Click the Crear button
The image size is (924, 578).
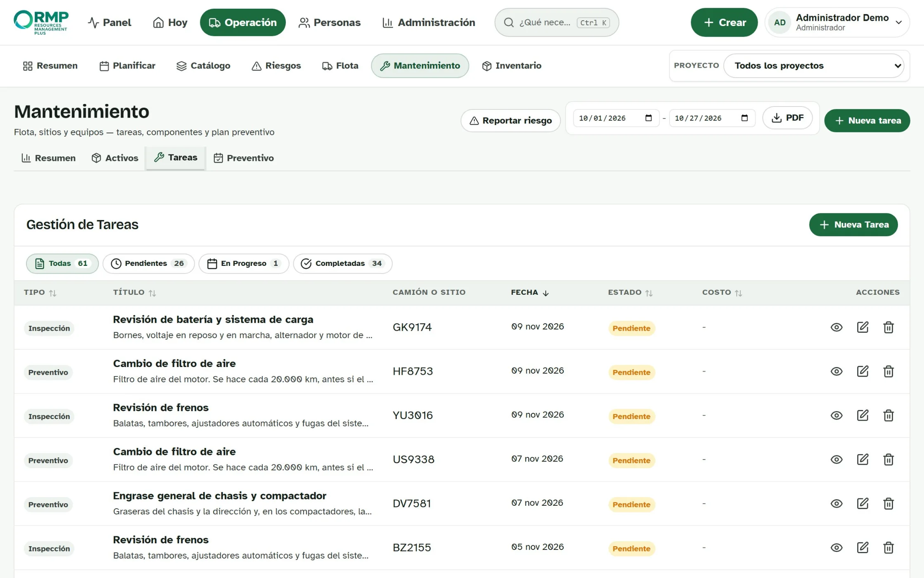coord(724,22)
